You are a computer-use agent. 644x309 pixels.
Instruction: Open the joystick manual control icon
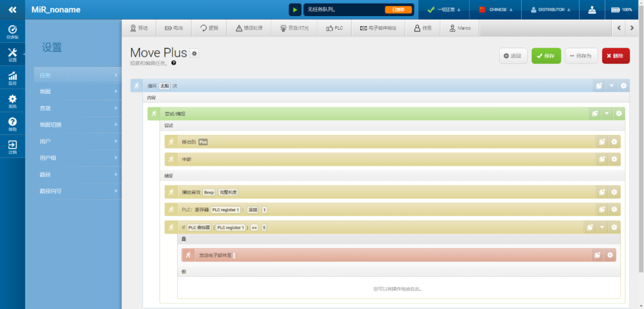click(592, 10)
